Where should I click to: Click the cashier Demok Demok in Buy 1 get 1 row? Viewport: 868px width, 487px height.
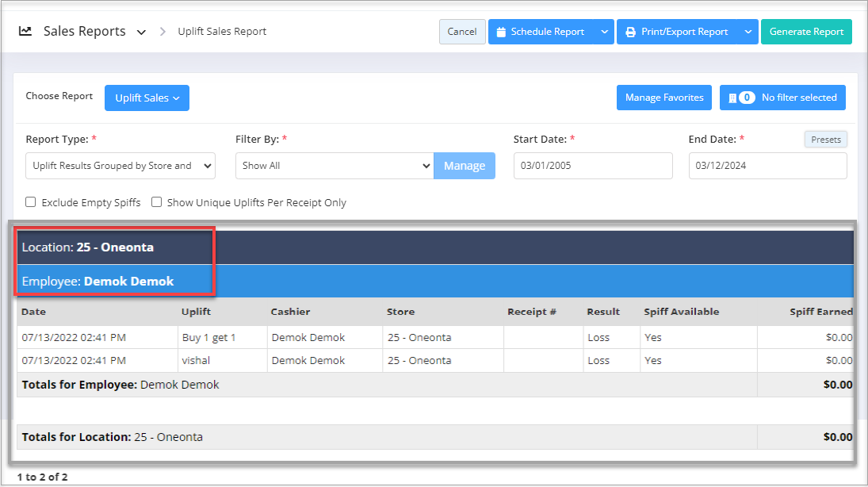tap(308, 337)
